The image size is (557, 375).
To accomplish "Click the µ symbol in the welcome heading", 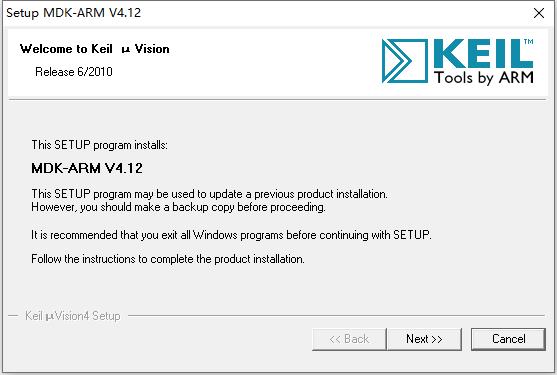I will [x=125, y=50].
